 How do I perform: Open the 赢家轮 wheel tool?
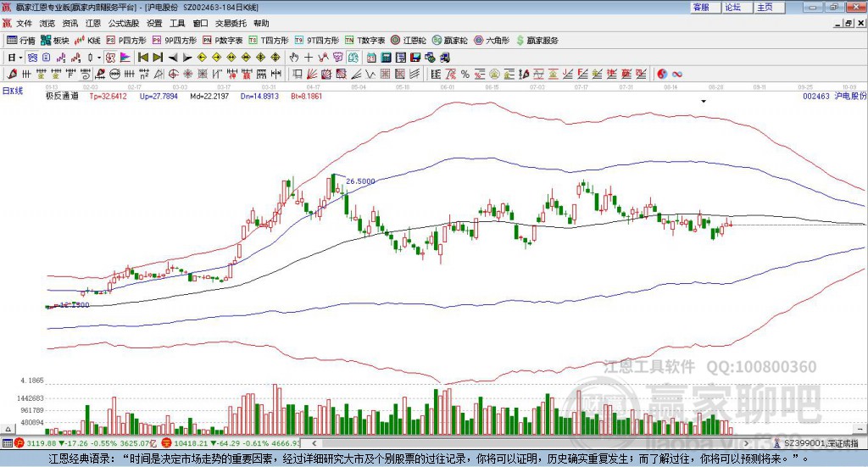point(449,41)
